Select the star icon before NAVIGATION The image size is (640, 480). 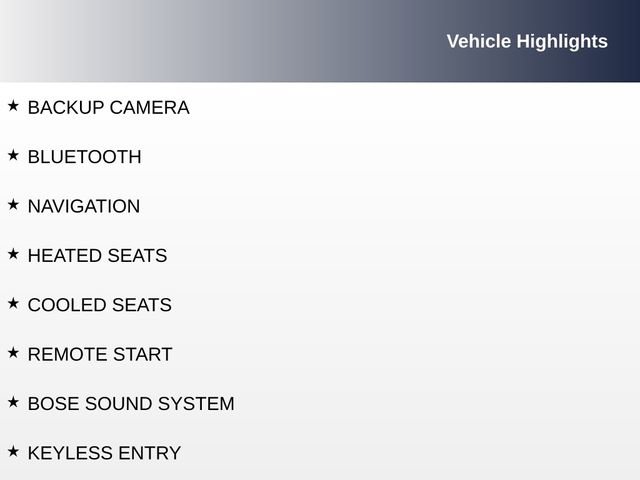pos(13,204)
